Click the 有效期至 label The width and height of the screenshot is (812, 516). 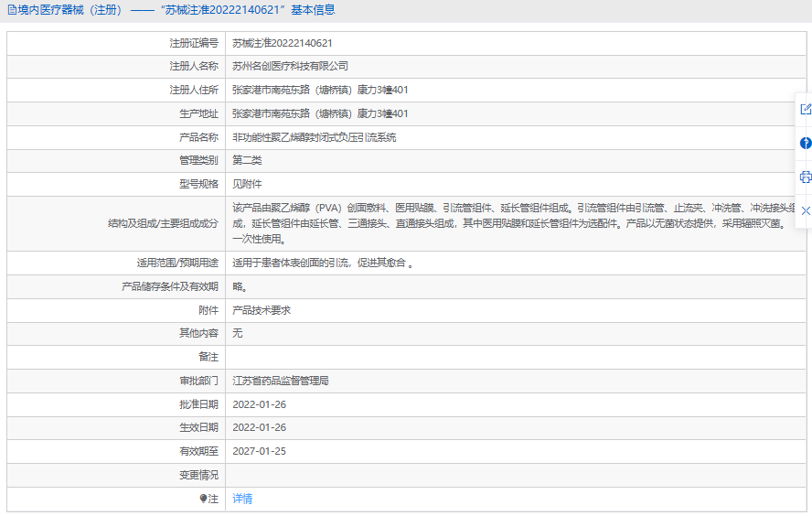click(x=198, y=451)
